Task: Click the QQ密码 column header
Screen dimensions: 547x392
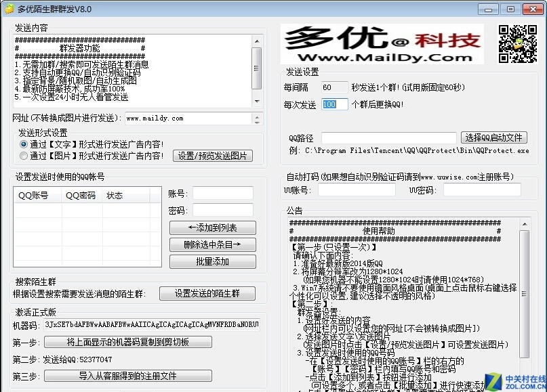Action: click(82, 196)
